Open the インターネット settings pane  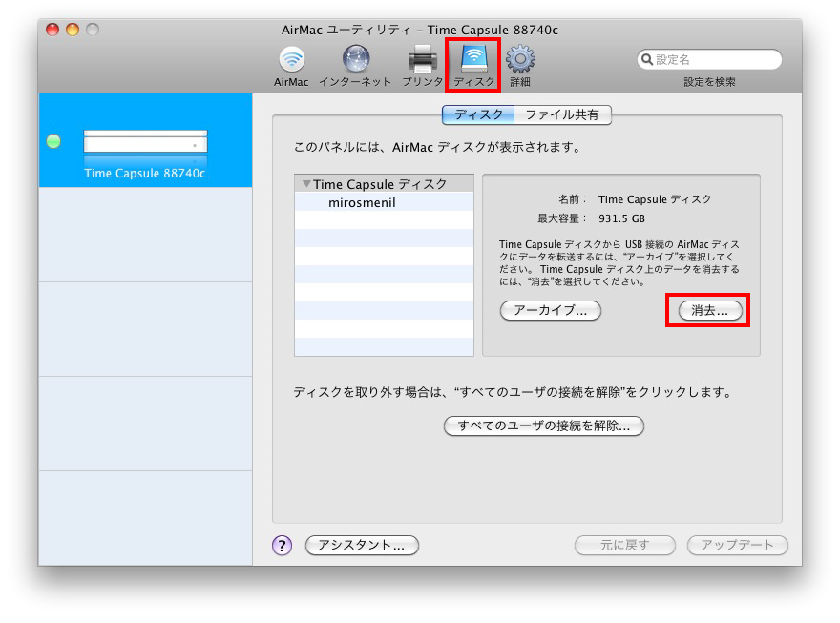[356, 67]
